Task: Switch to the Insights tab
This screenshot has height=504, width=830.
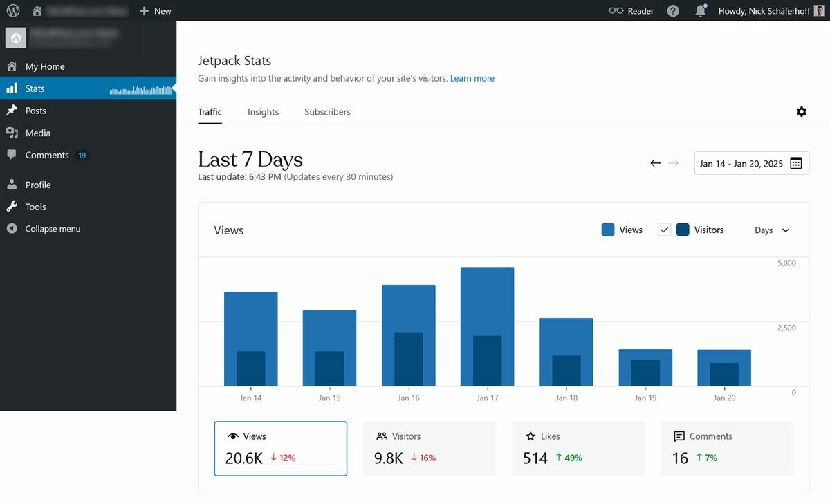Action: pyautogui.click(x=263, y=111)
